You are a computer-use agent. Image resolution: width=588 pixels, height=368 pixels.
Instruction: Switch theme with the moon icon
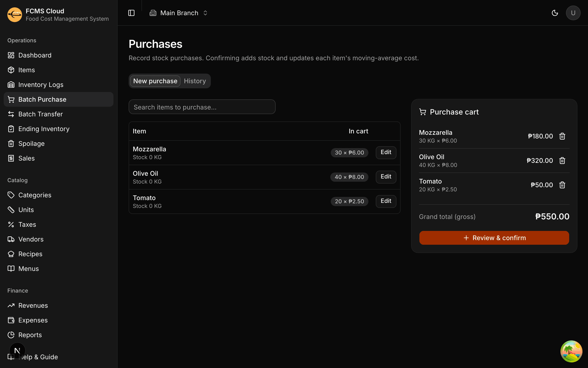pyautogui.click(x=555, y=13)
